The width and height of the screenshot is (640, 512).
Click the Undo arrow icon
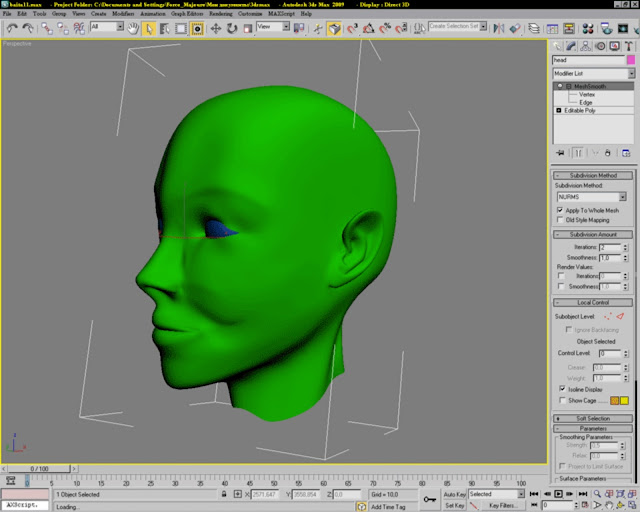(x=11, y=28)
